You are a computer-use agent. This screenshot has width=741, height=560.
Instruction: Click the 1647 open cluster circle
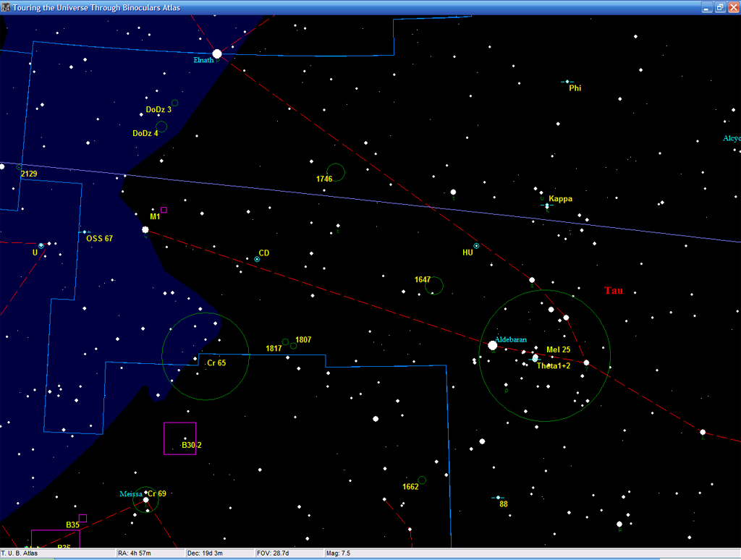[x=434, y=286]
